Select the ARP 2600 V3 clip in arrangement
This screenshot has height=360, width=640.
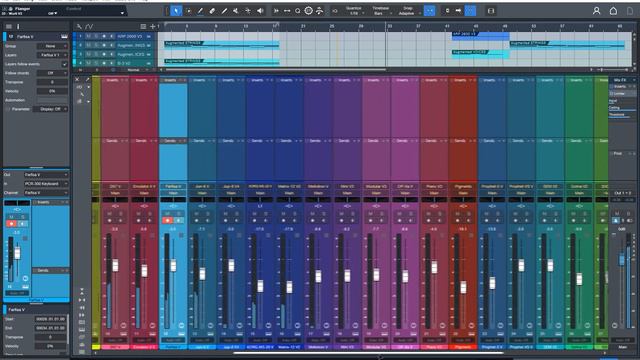click(480, 36)
